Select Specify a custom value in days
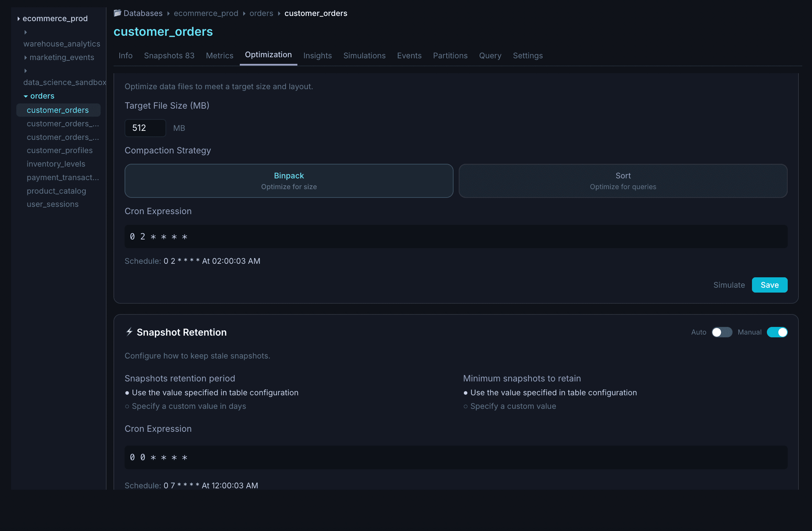Viewport: 812px width, 531px height. click(x=185, y=406)
